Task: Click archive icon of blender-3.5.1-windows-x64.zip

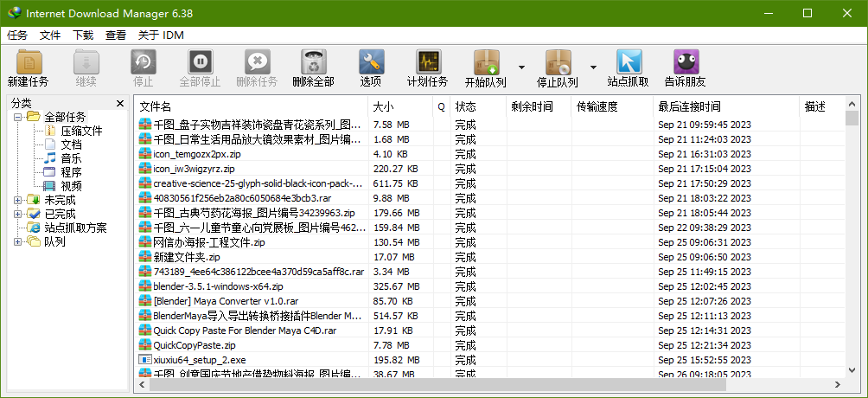Action: pos(144,286)
